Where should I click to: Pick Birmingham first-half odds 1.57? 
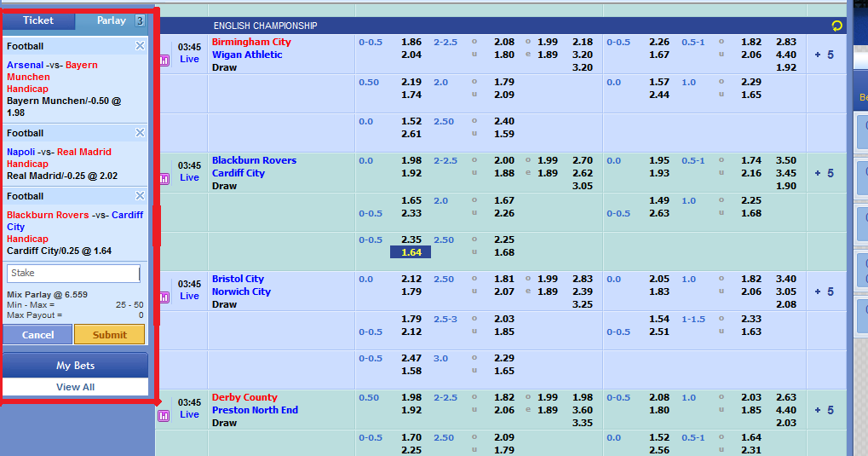coord(659,82)
